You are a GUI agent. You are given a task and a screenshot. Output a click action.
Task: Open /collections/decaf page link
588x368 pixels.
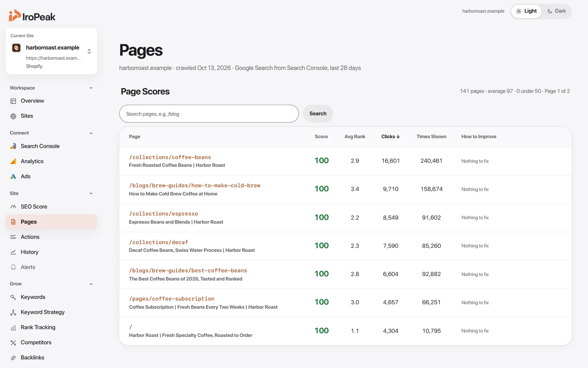158,242
